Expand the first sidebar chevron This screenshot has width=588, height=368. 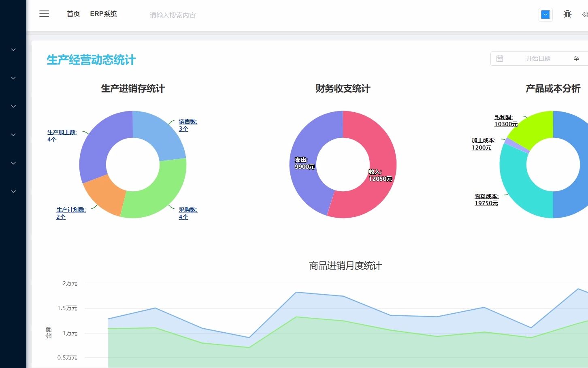tap(13, 49)
